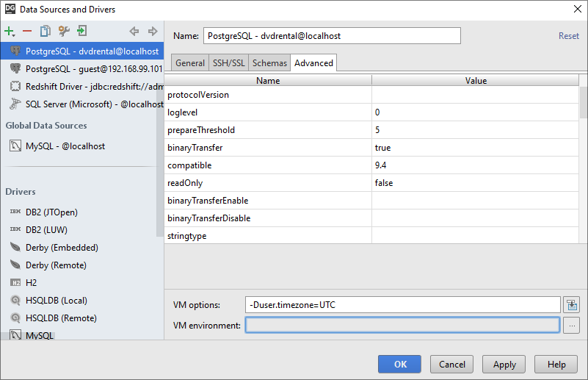The width and height of the screenshot is (588, 380).
Task: Confirm with the OK button
Action: pos(400,365)
